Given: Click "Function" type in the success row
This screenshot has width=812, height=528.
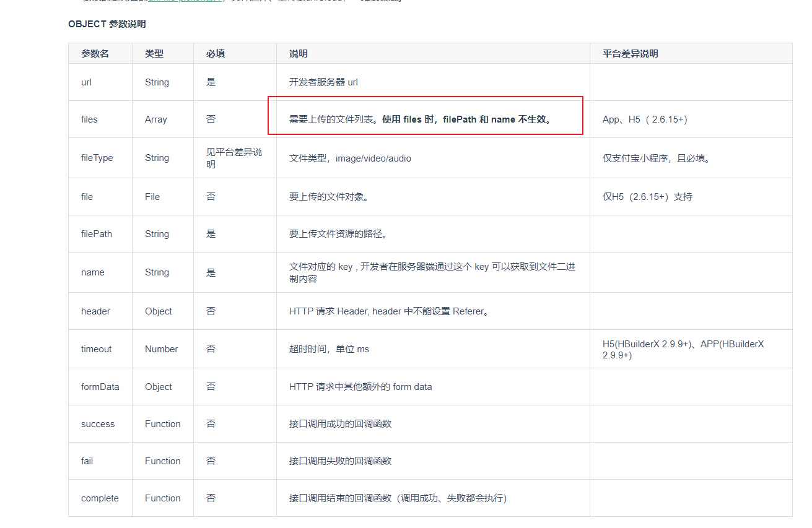Looking at the screenshot, I should tap(163, 424).
